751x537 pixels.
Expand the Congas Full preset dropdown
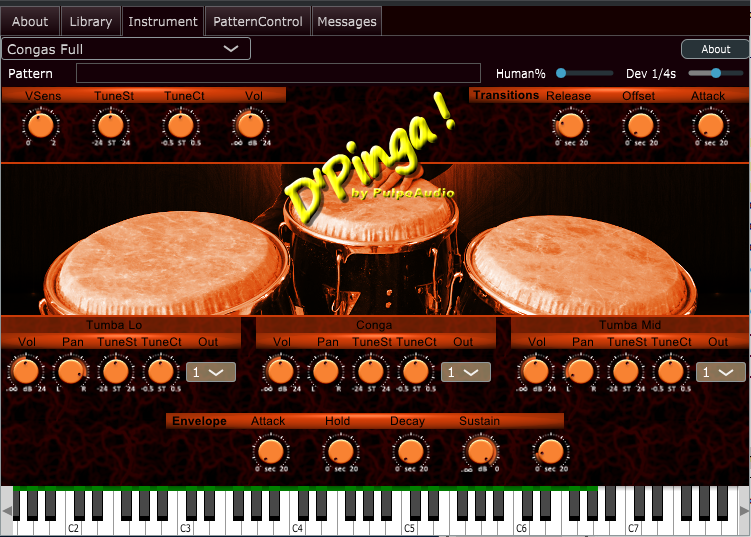(126, 49)
